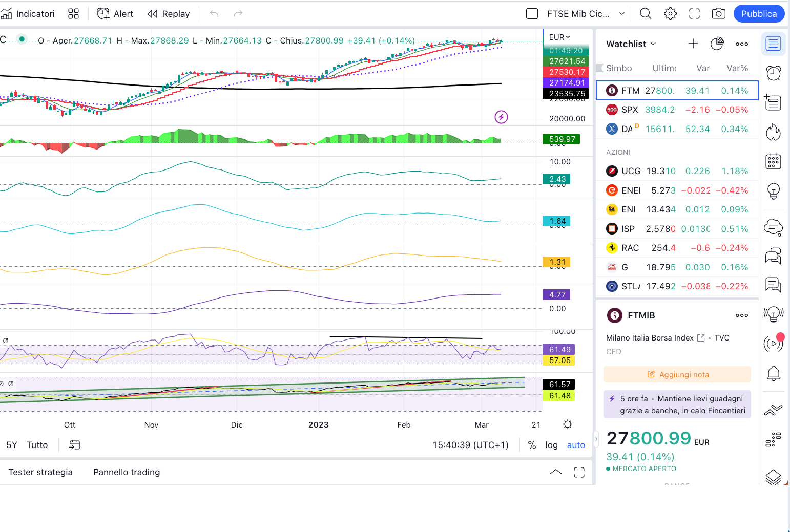This screenshot has width=790, height=532.
Task: Open watchlist advanced view pie icon
Action: [717, 44]
